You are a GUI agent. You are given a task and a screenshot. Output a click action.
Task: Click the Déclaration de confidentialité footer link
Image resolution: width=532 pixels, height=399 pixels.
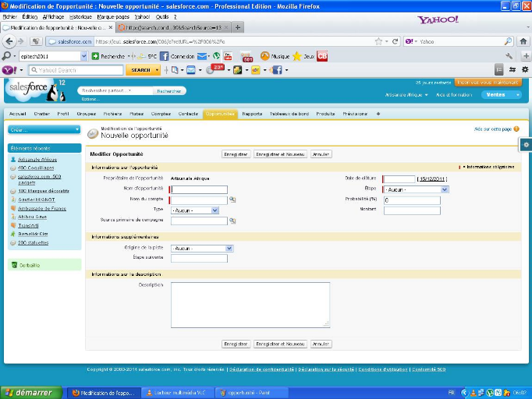click(261, 369)
